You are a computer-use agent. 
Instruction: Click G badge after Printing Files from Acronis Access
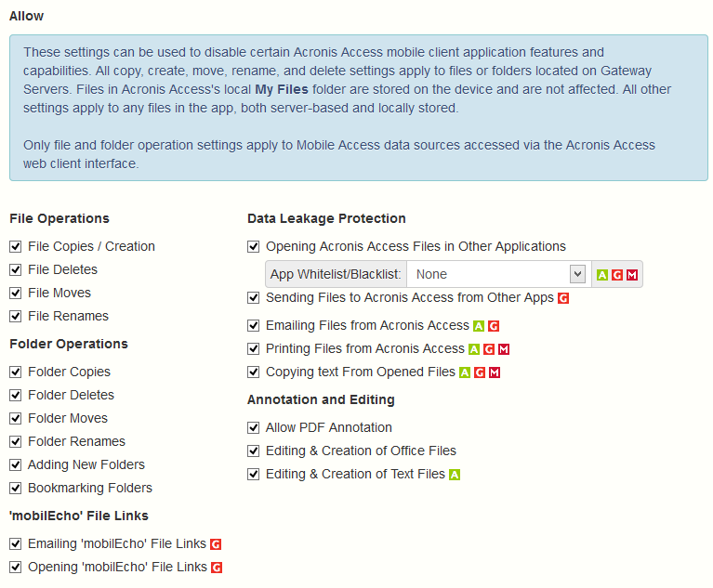(489, 349)
